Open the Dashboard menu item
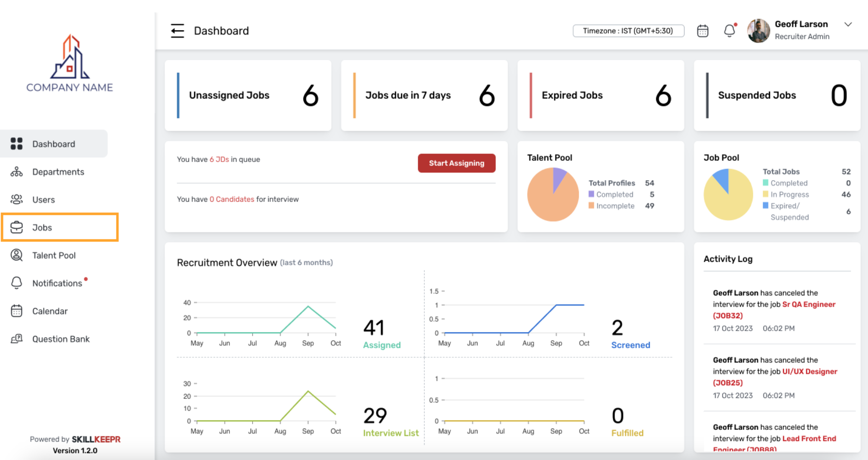The image size is (868, 460). [x=54, y=144]
